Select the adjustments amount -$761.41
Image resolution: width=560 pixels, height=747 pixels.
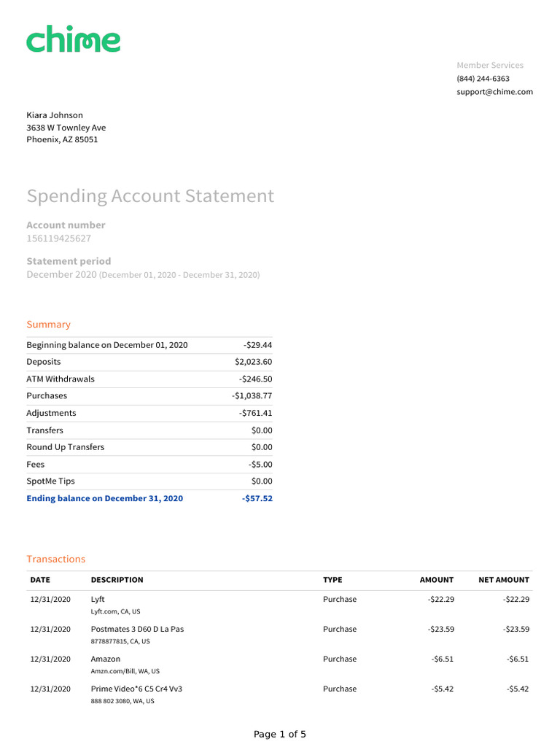click(256, 413)
